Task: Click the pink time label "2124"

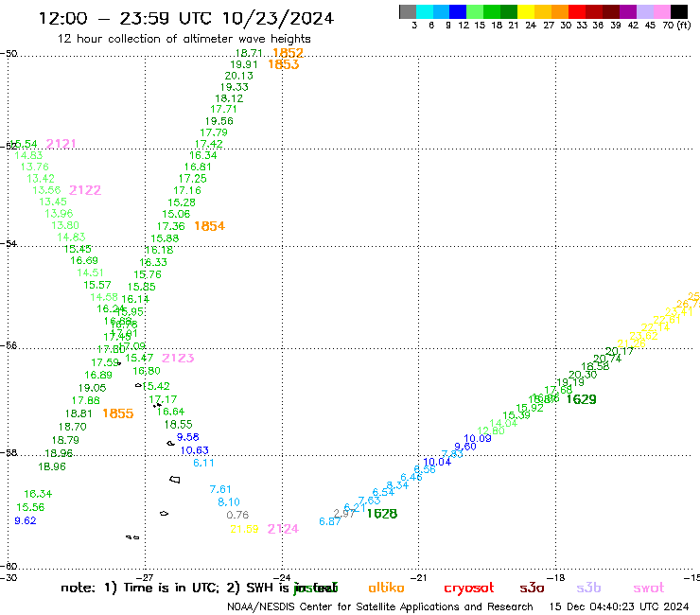Action: (x=283, y=529)
